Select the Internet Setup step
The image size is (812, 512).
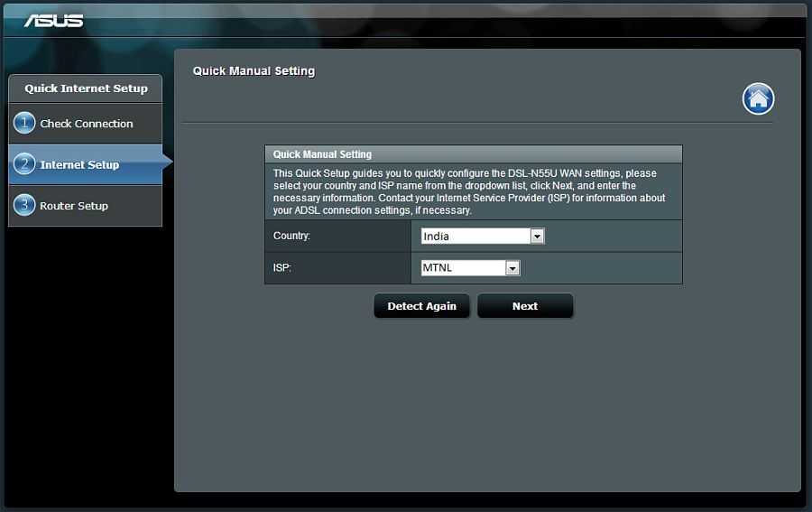tap(86, 164)
